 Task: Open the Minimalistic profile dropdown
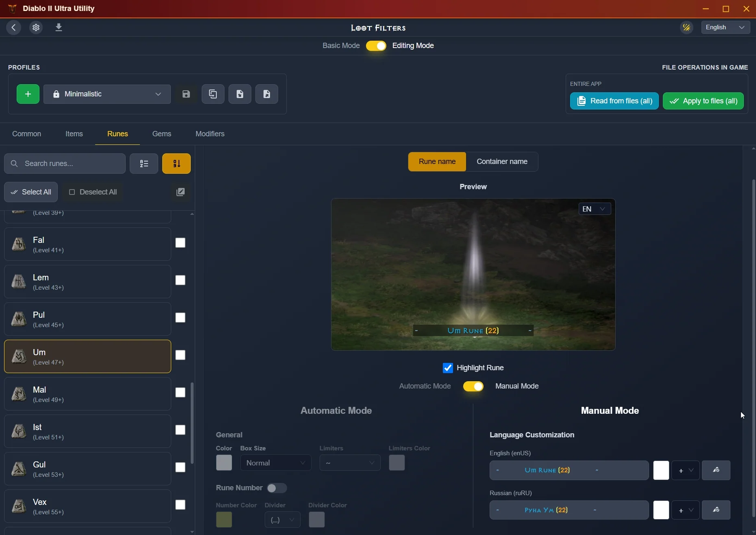click(x=107, y=94)
